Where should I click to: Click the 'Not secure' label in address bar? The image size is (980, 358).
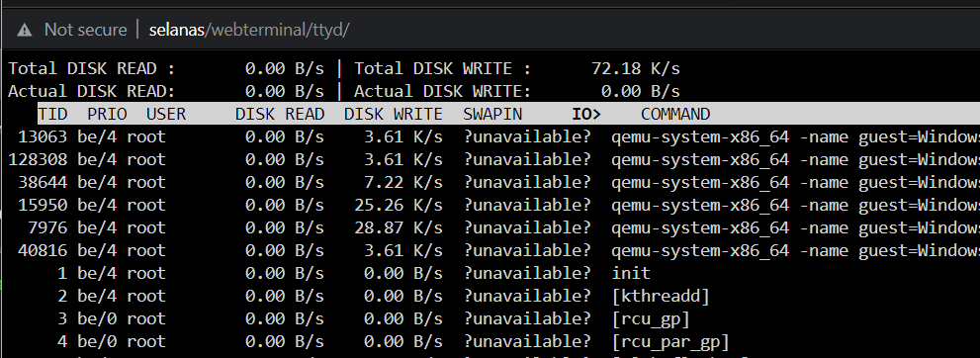point(86,30)
